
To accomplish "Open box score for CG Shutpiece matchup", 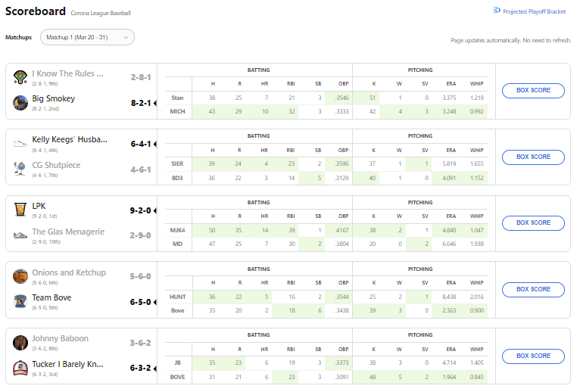I will 533,157.
